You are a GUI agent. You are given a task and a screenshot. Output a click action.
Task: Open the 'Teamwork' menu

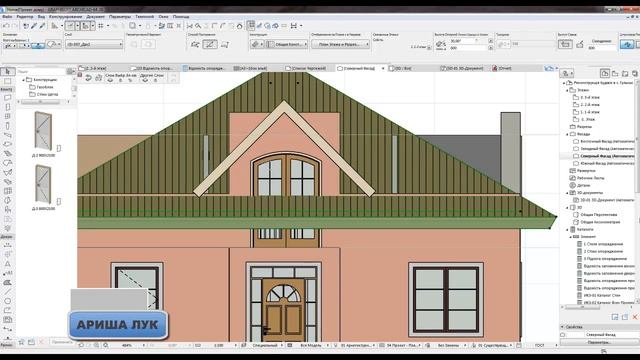pos(144,17)
